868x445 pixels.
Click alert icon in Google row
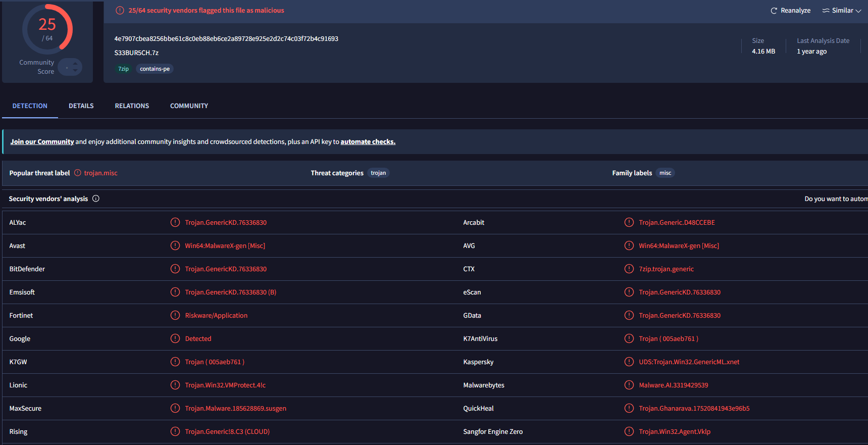[x=175, y=338]
